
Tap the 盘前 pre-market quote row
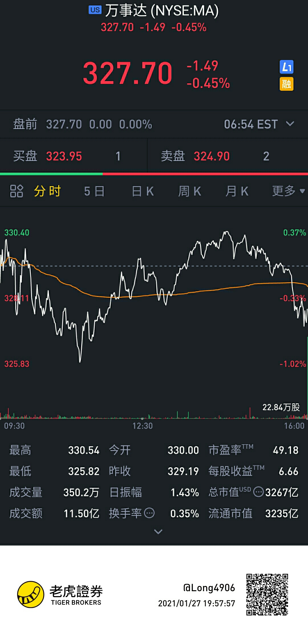click(x=154, y=124)
